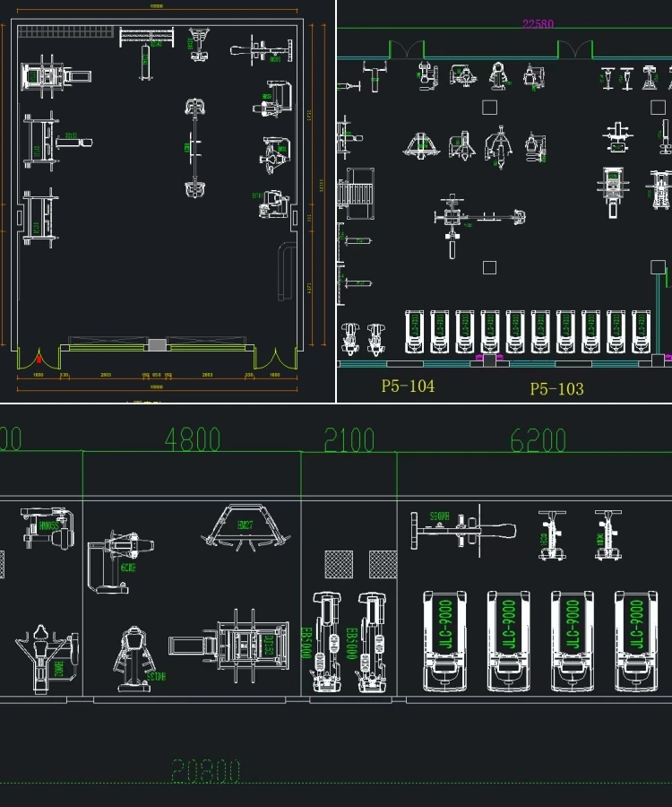Click the leftmost JLC-9000 treadmill block
The width and height of the screenshot is (672, 807).
[444, 641]
